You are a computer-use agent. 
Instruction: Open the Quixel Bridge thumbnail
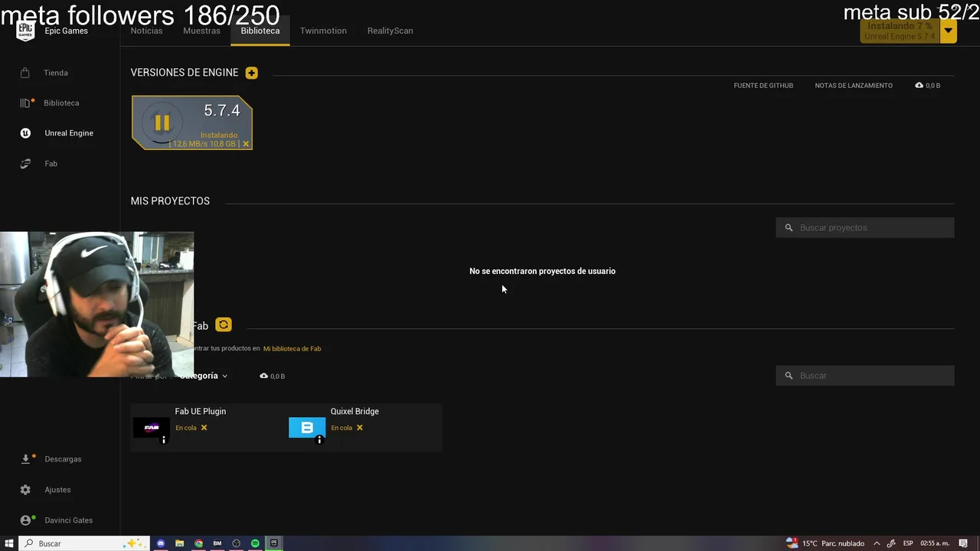pyautogui.click(x=307, y=428)
